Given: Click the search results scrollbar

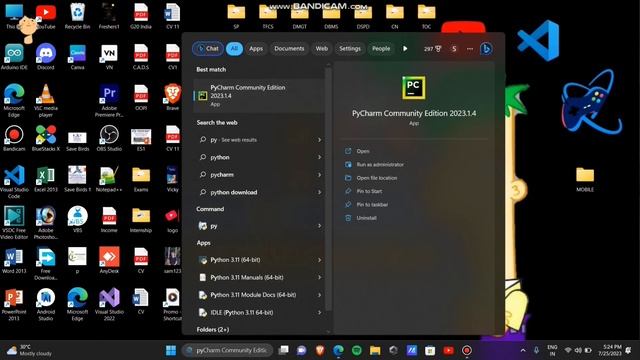Looking at the screenshot, I should click(x=328, y=188).
